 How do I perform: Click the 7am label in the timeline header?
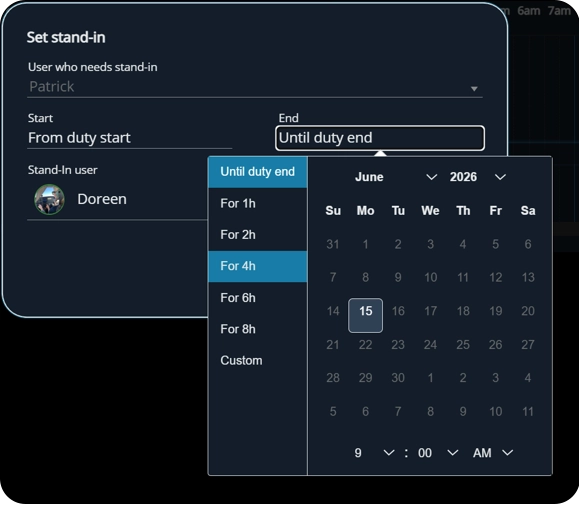coord(559,11)
